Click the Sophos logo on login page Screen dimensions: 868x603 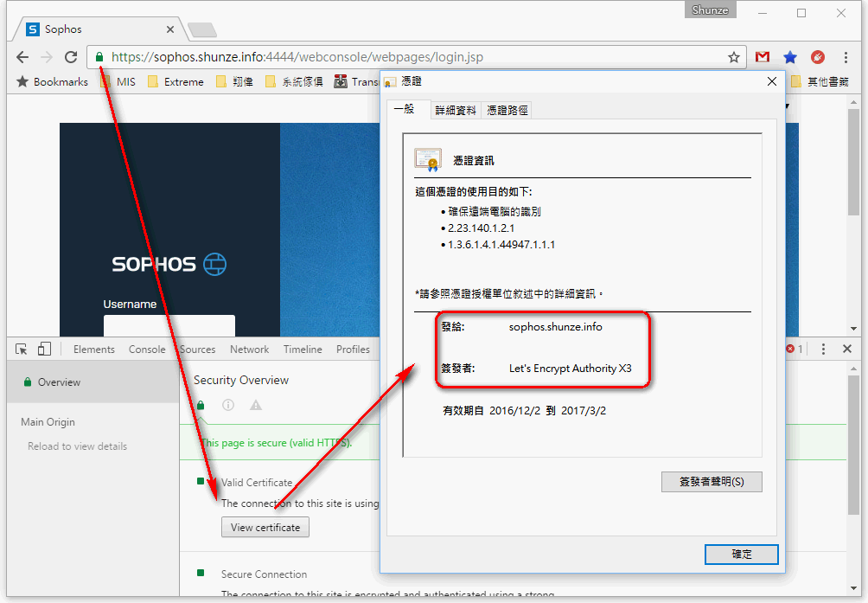click(169, 264)
